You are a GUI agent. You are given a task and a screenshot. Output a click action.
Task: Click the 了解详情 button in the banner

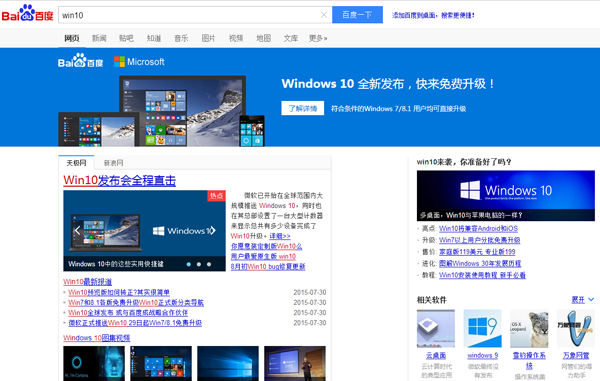(x=303, y=108)
